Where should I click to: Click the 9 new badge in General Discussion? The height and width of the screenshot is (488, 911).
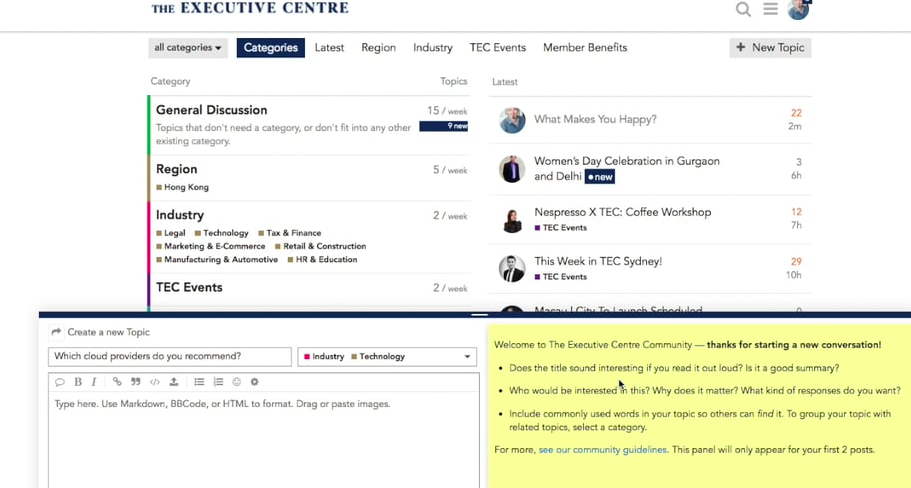(444, 126)
